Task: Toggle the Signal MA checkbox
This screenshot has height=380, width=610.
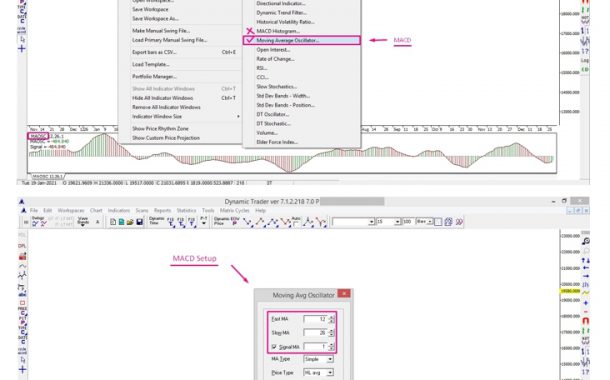Action: (x=274, y=347)
